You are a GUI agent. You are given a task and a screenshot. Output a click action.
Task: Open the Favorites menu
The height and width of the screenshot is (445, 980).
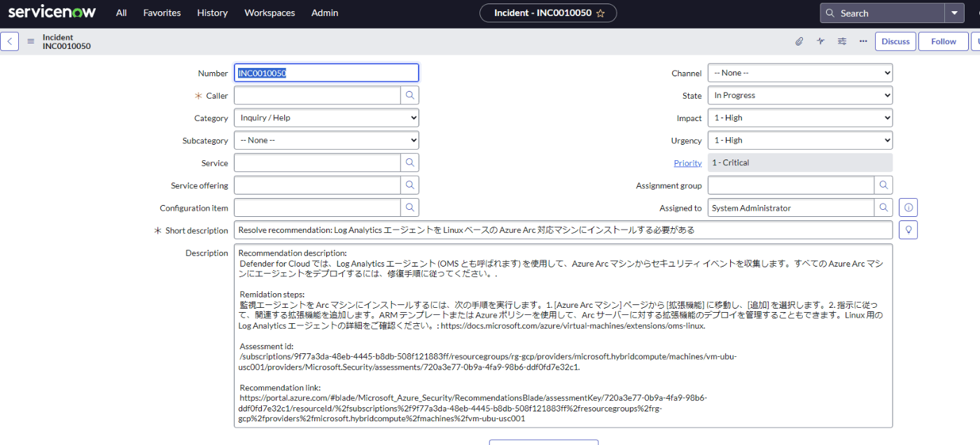point(162,13)
